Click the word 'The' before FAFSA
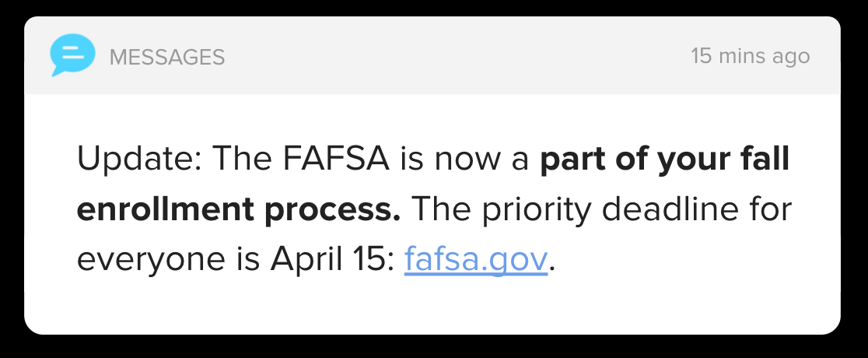This screenshot has width=868, height=358. [243, 158]
